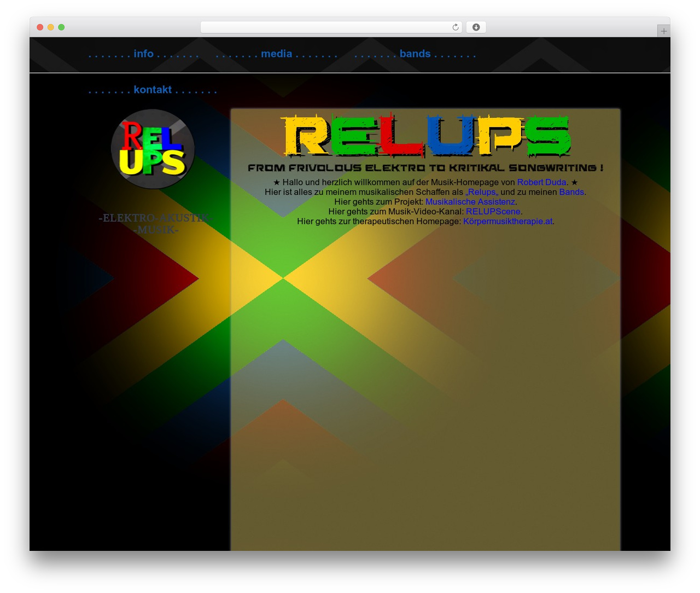Screen dimensions: 700x593
Task: Click the -ELEKTRO-AKUSTIK-MUSIK- caption text
Action: 156,224
